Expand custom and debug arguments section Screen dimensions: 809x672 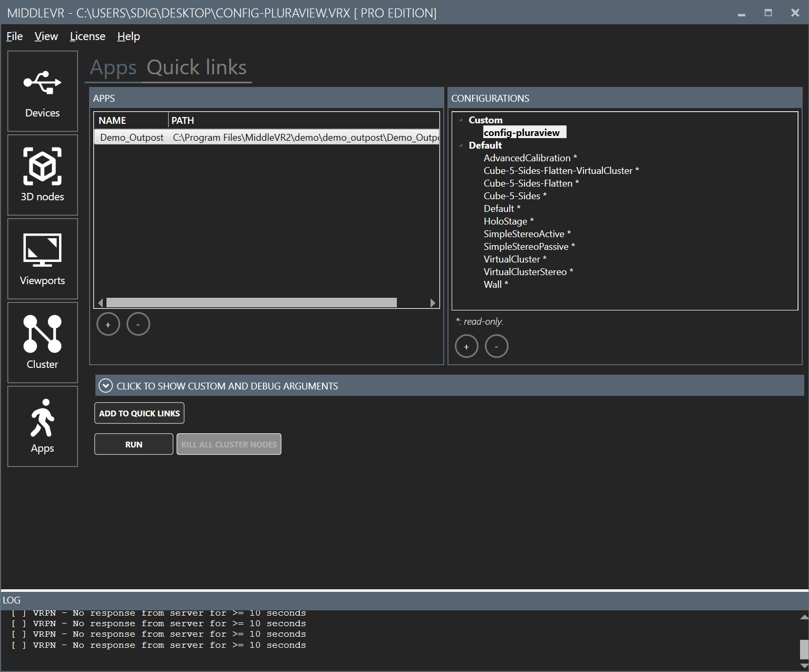click(x=106, y=386)
